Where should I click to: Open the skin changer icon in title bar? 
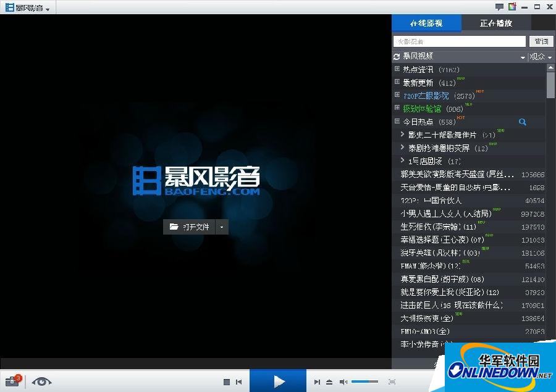[512, 7]
